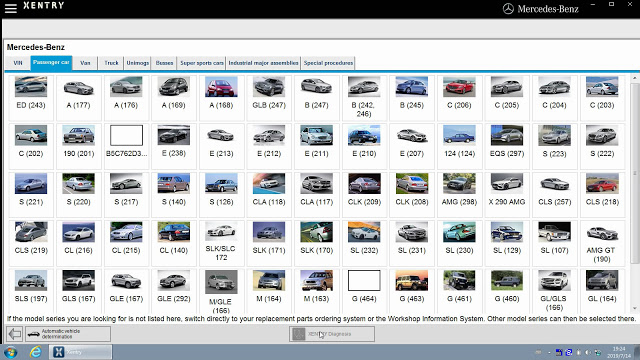
Task: Open the Buses tab
Action: point(164,63)
